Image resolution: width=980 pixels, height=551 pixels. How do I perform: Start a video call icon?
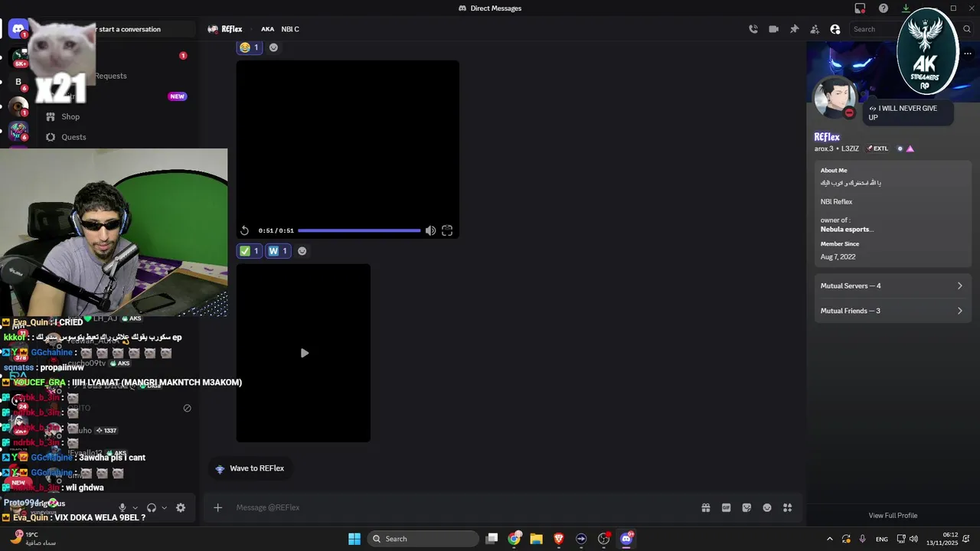pyautogui.click(x=773, y=29)
